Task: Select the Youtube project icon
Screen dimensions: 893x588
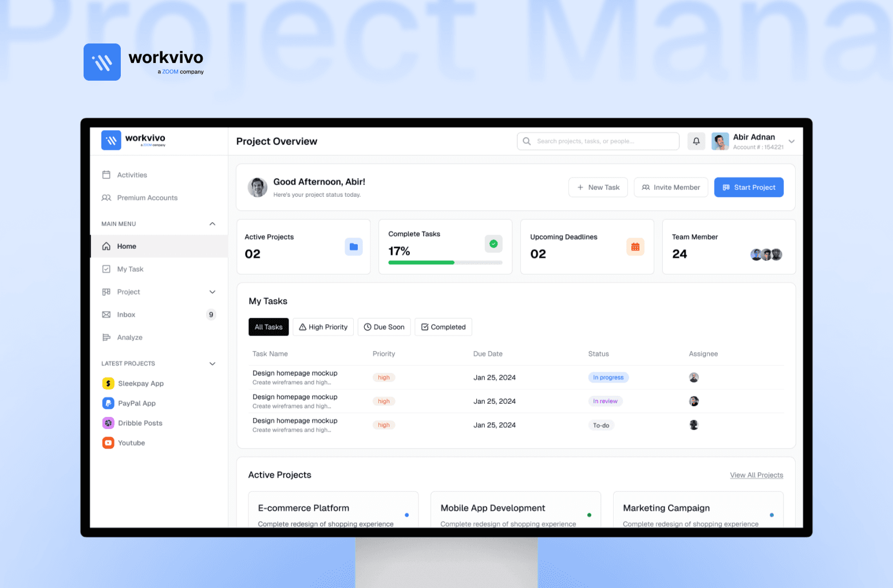Action: [x=108, y=443]
